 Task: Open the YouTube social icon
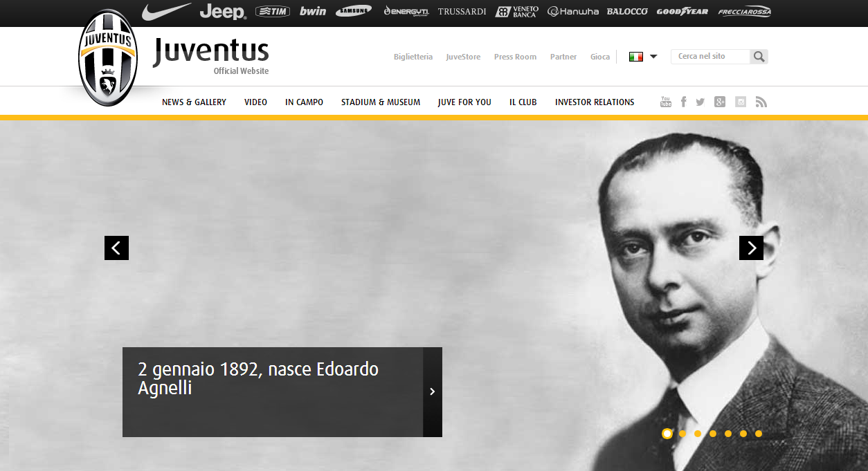[x=666, y=102]
